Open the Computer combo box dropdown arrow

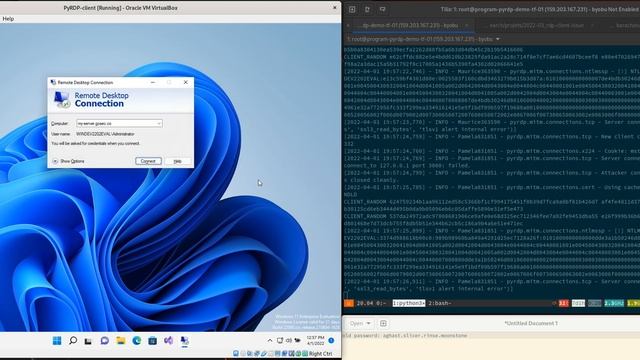[159, 123]
